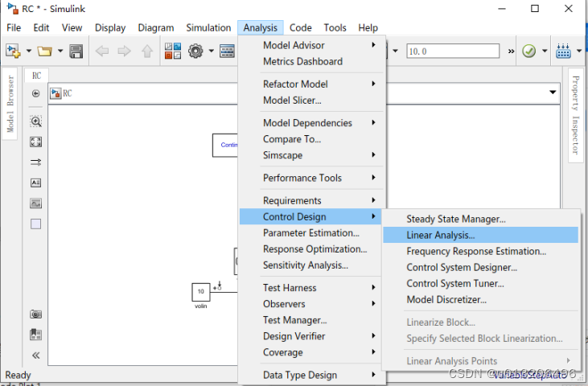The height and width of the screenshot is (386, 588).
Task: Click the simulation stop time field
Action: tap(453, 51)
